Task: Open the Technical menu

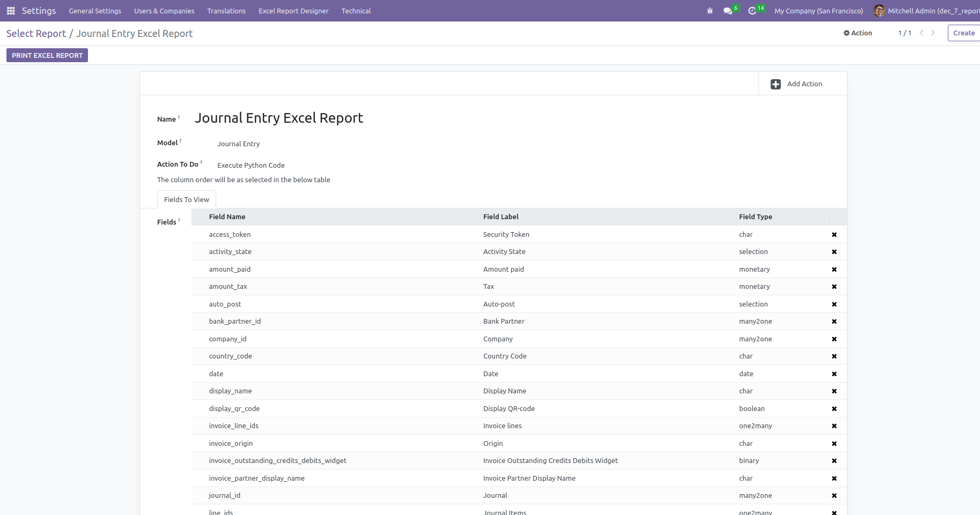Action: [x=356, y=11]
